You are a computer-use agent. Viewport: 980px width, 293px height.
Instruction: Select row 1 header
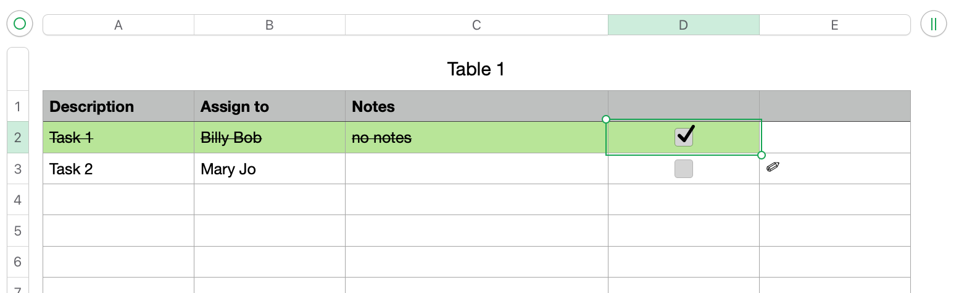tap(18, 106)
